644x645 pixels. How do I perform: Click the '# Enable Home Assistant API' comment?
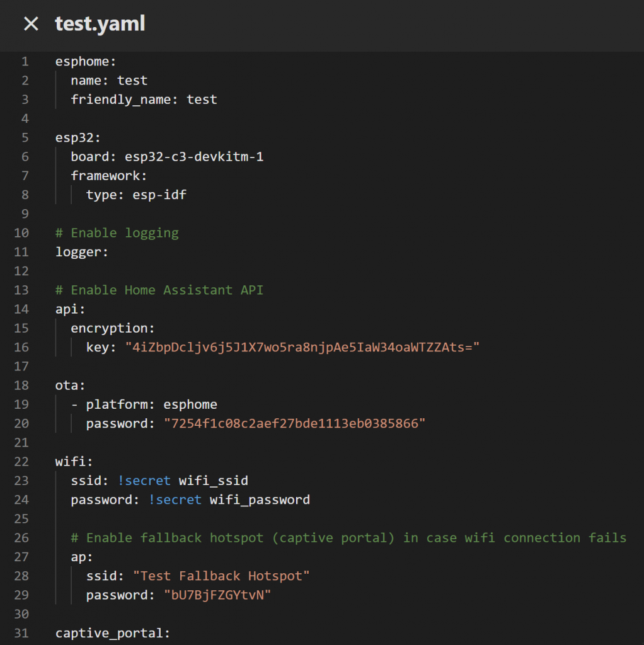(159, 290)
